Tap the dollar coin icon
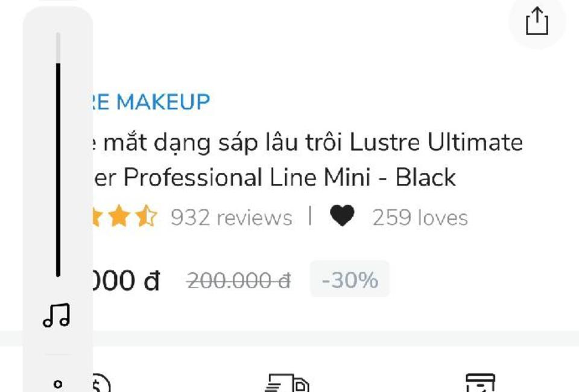579x392 pixels. click(x=101, y=384)
